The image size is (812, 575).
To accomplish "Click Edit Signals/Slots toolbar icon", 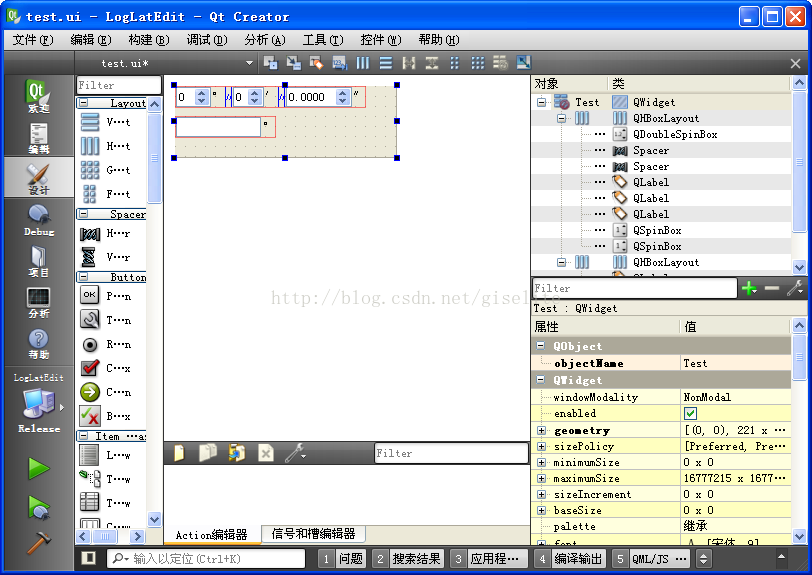I will pos(294,63).
